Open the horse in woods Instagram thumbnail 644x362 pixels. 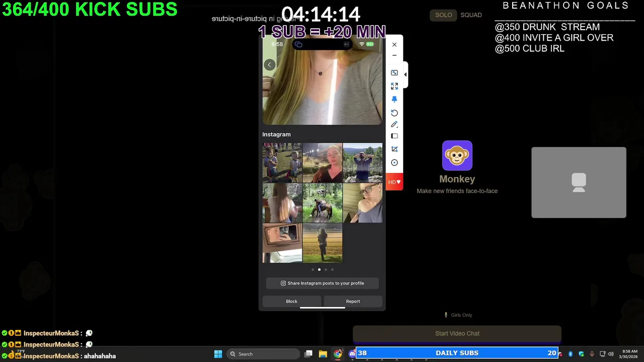coord(323,203)
